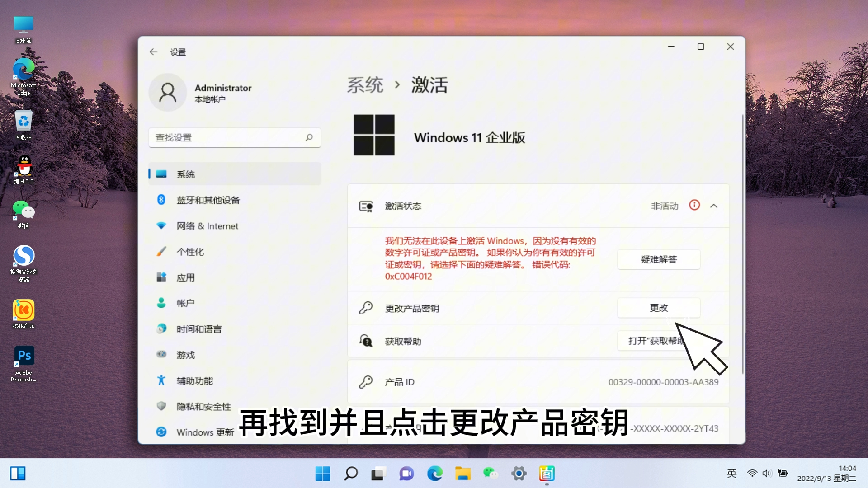The height and width of the screenshot is (488, 868).
Task: Open the battery tray icon
Action: pos(783,474)
